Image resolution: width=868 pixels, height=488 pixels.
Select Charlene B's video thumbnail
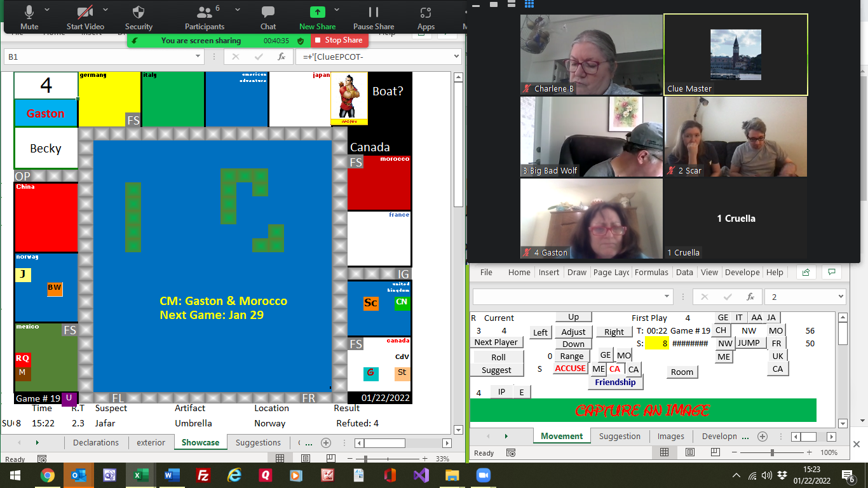pyautogui.click(x=592, y=55)
